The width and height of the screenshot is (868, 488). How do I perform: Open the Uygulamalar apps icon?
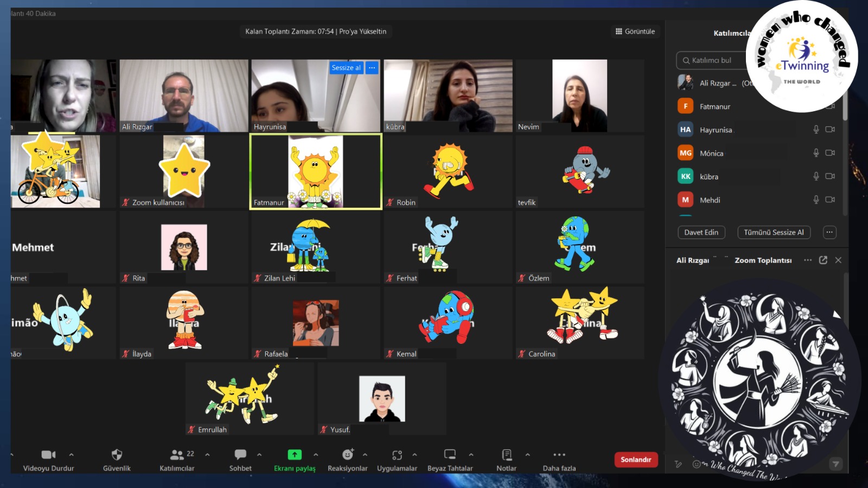click(x=397, y=454)
